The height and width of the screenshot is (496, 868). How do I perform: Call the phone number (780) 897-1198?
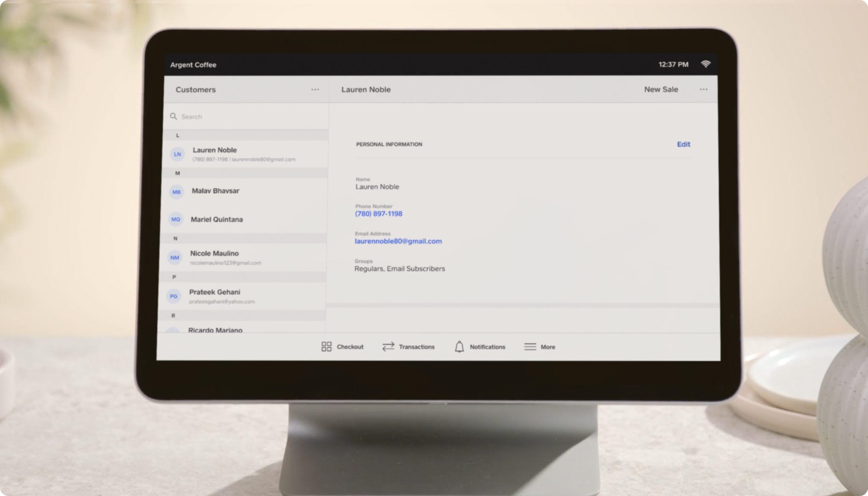pos(378,213)
